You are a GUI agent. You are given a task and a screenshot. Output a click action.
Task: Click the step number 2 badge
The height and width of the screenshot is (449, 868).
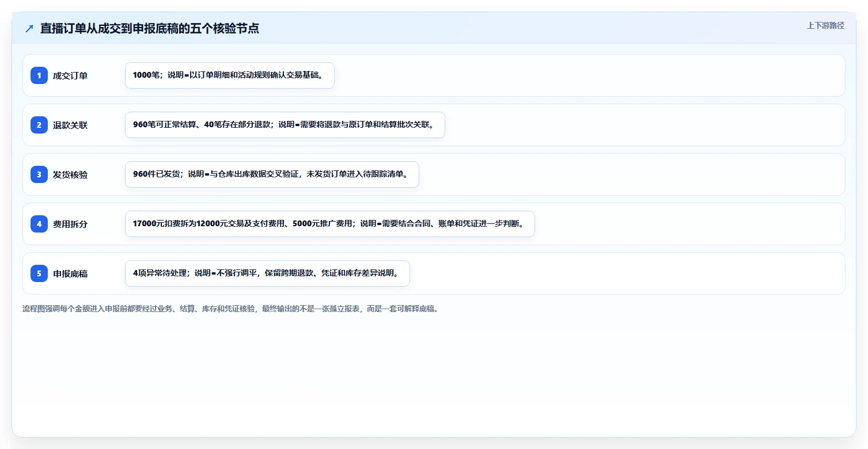[x=39, y=125]
